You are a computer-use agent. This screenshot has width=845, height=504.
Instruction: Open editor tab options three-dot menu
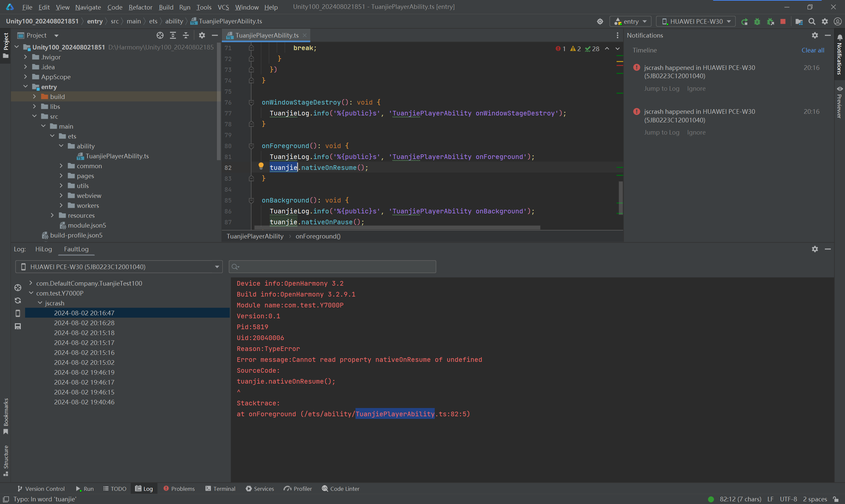(x=617, y=35)
